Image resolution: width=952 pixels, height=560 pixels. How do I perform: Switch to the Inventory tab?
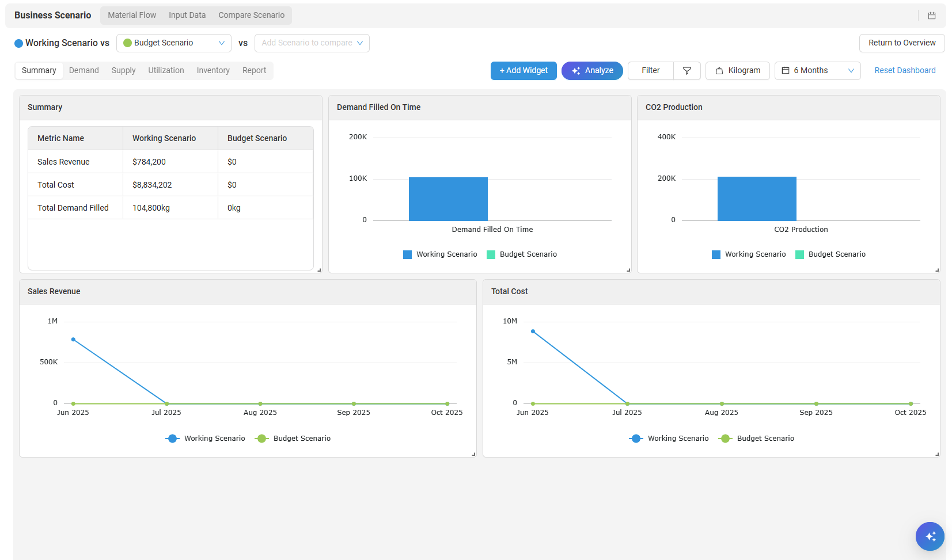coord(213,71)
